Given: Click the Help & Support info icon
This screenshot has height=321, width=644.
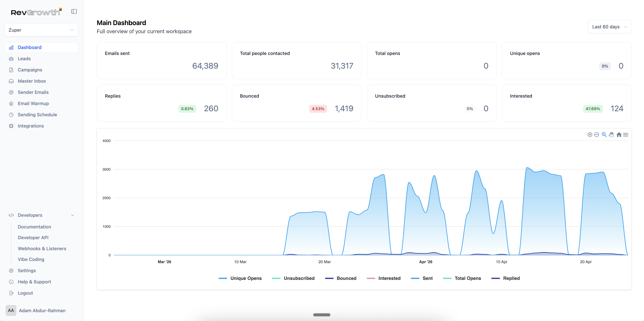Looking at the screenshot, I should pyautogui.click(x=11, y=282).
